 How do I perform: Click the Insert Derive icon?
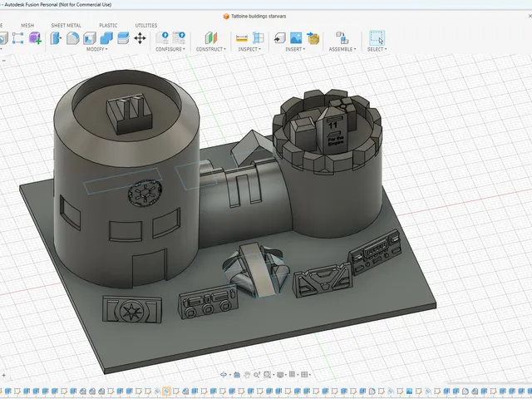[279, 38]
